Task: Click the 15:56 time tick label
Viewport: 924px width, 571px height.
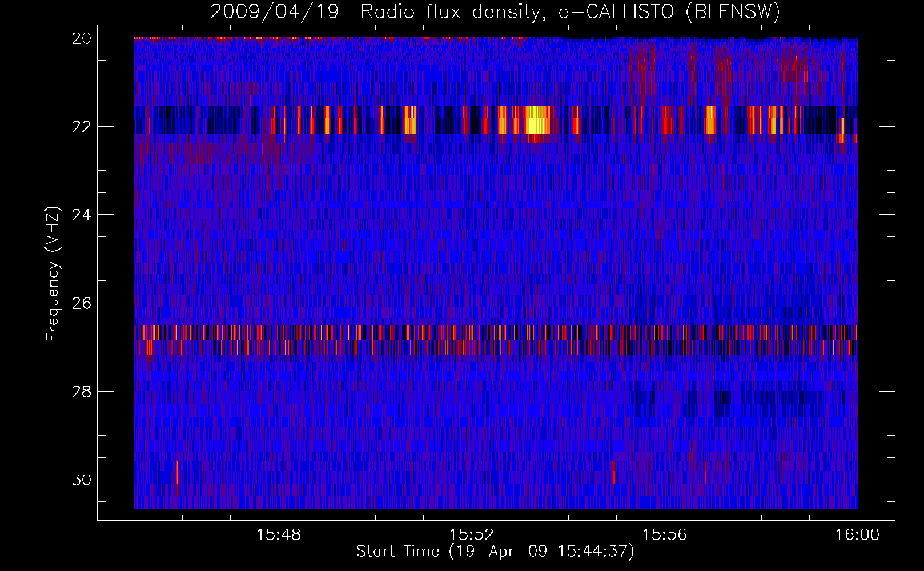Action: coord(665,535)
